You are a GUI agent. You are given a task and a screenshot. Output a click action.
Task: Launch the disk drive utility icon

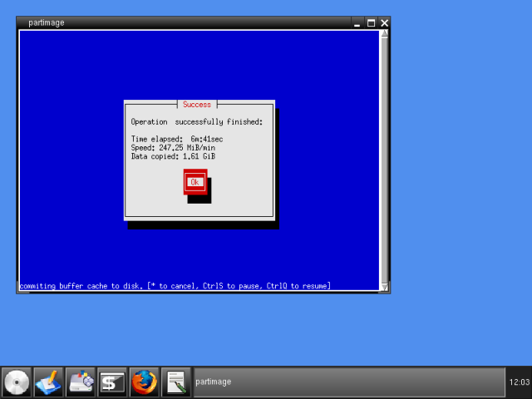[81, 382]
